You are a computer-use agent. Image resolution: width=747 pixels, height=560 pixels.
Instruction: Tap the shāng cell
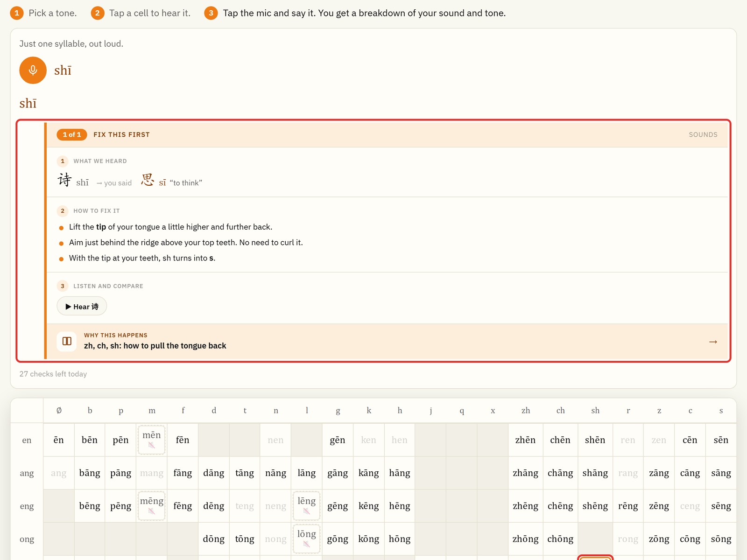[595, 473]
